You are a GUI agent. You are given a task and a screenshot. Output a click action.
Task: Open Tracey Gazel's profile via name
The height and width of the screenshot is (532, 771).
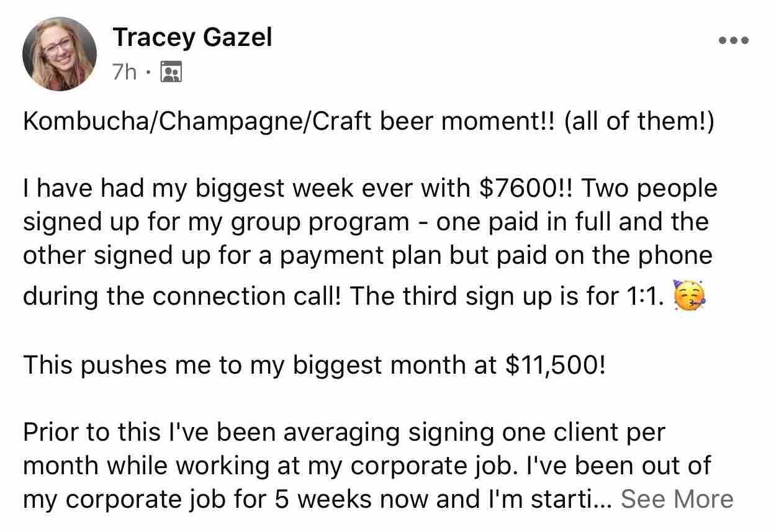point(192,38)
